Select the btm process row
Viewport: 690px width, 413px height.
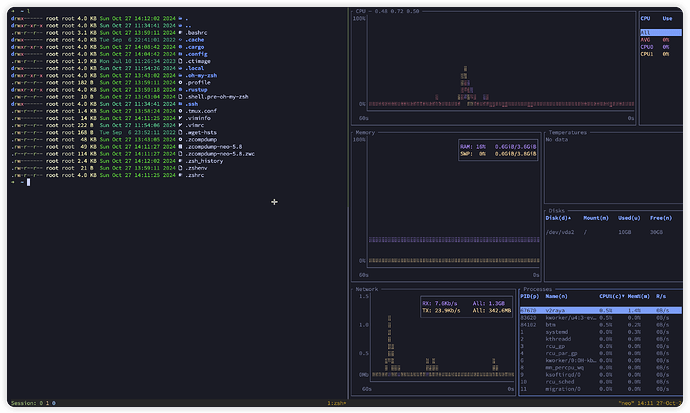point(601,325)
